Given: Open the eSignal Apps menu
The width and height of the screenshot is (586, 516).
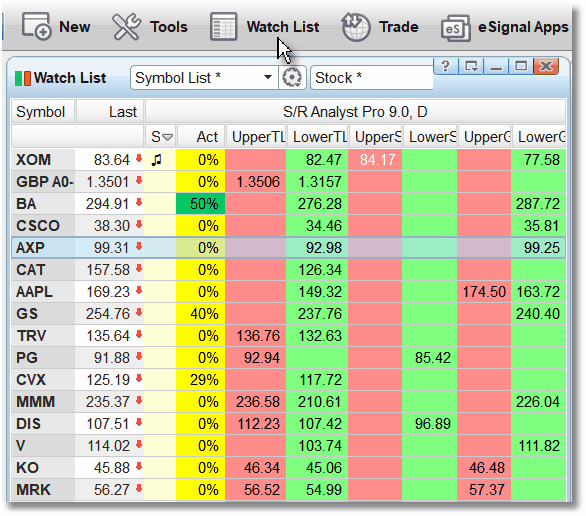Looking at the screenshot, I should (x=523, y=27).
